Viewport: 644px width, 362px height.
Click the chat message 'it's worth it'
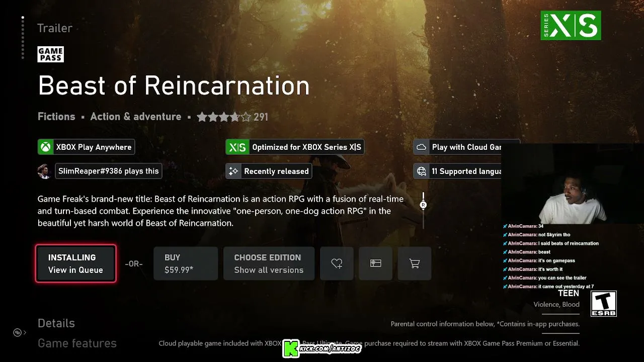pyautogui.click(x=550, y=269)
